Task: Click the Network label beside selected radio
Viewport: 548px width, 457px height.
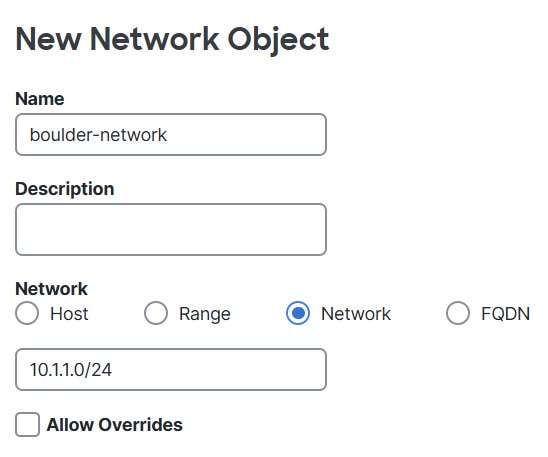Action: [356, 314]
